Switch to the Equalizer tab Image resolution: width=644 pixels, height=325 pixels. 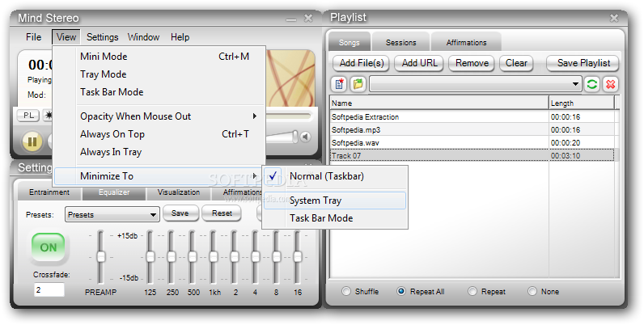click(x=114, y=192)
